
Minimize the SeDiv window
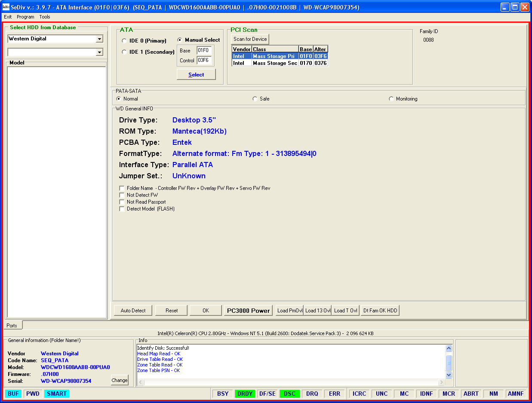pos(505,7)
